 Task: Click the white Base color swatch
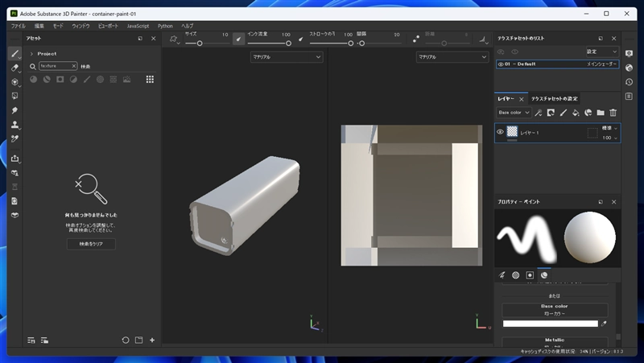[x=551, y=324]
